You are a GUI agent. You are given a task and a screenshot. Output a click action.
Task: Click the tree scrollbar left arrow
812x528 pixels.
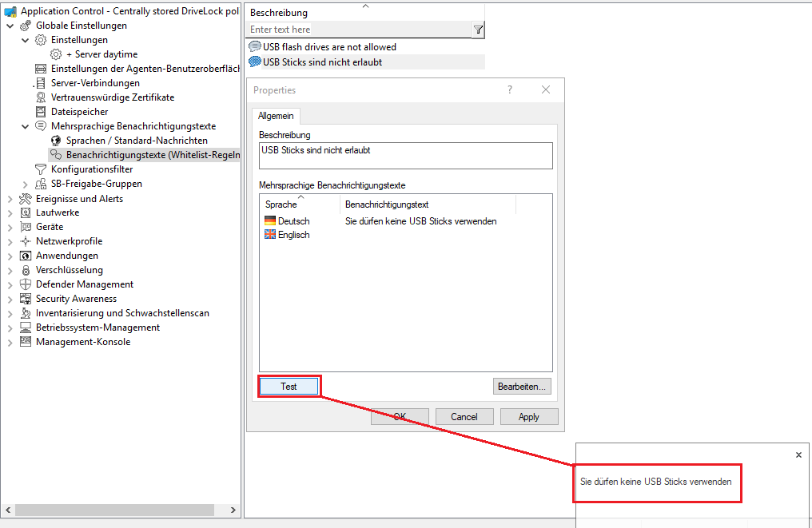pos(8,510)
